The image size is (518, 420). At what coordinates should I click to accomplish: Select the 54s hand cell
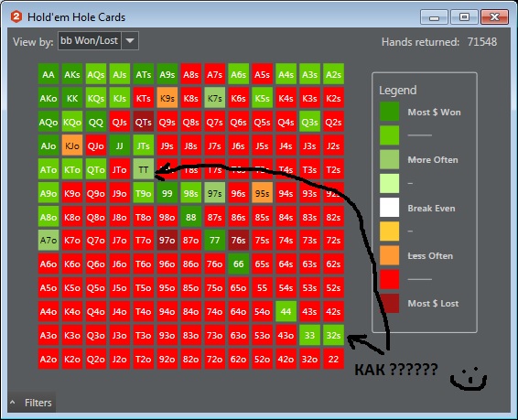tap(286, 287)
